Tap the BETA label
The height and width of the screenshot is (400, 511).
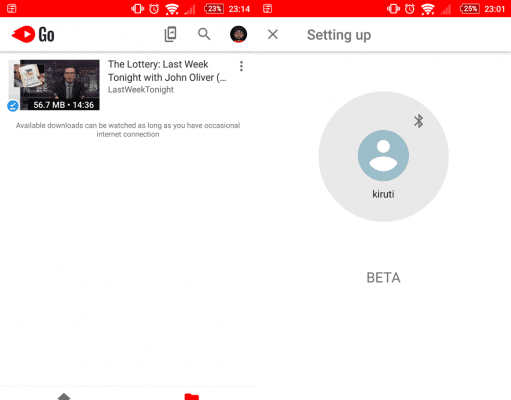click(383, 278)
